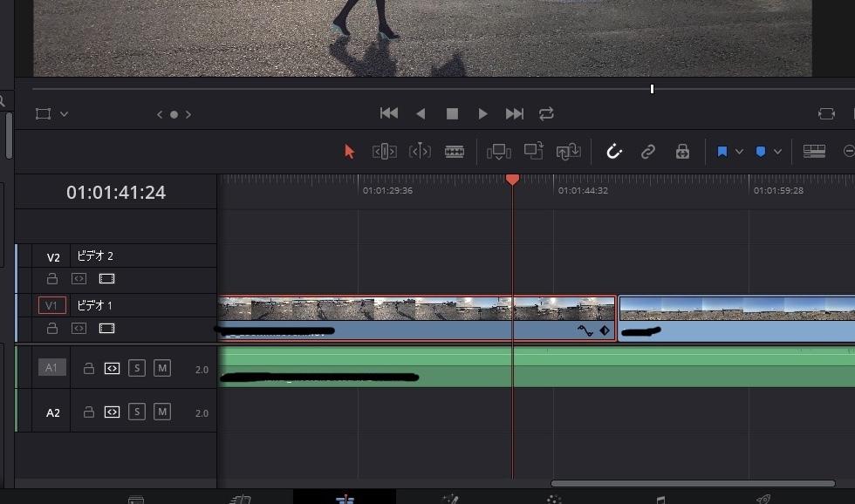Switch to Trim Edit mode
This screenshot has width=855, height=504.
(385, 152)
